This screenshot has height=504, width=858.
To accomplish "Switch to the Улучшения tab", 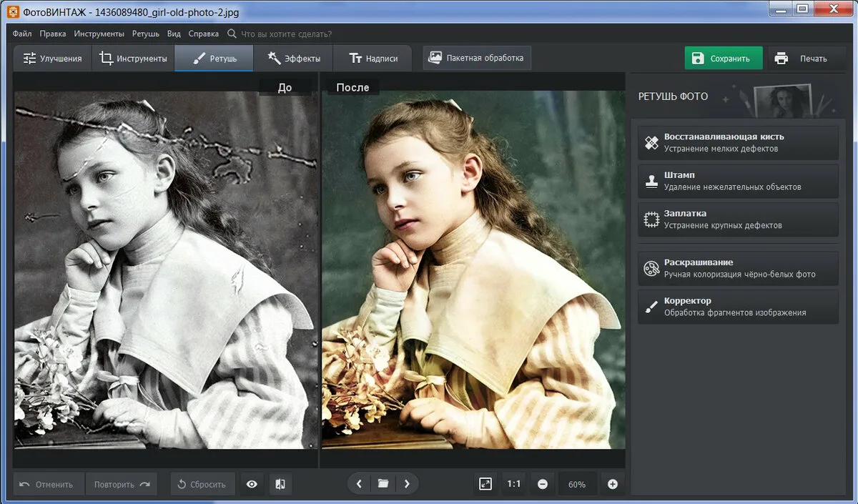I will click(x=52, y=59).
